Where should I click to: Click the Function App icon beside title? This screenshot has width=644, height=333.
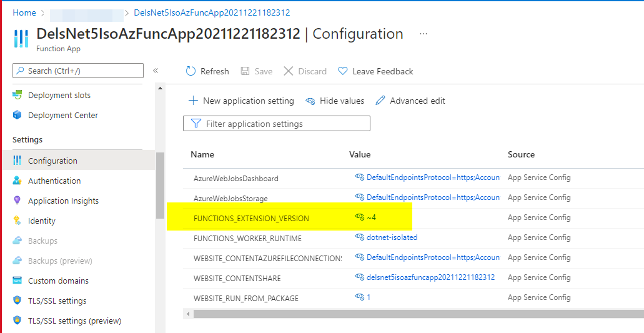click(x=21, y=38)
